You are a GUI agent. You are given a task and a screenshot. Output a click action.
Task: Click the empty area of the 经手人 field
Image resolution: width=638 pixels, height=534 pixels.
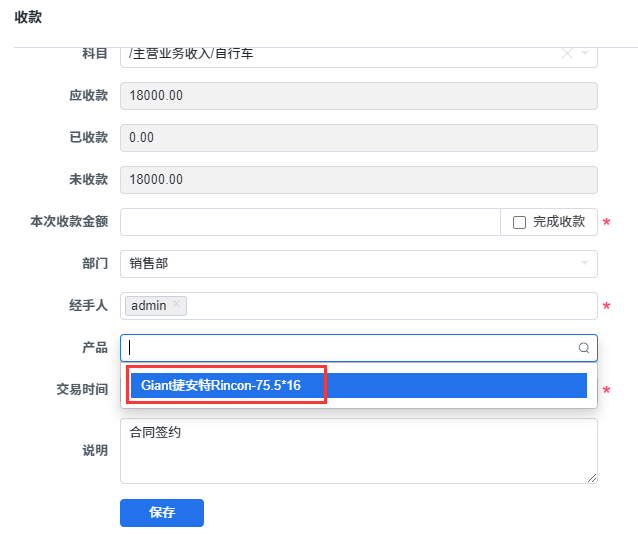point(391,306)
